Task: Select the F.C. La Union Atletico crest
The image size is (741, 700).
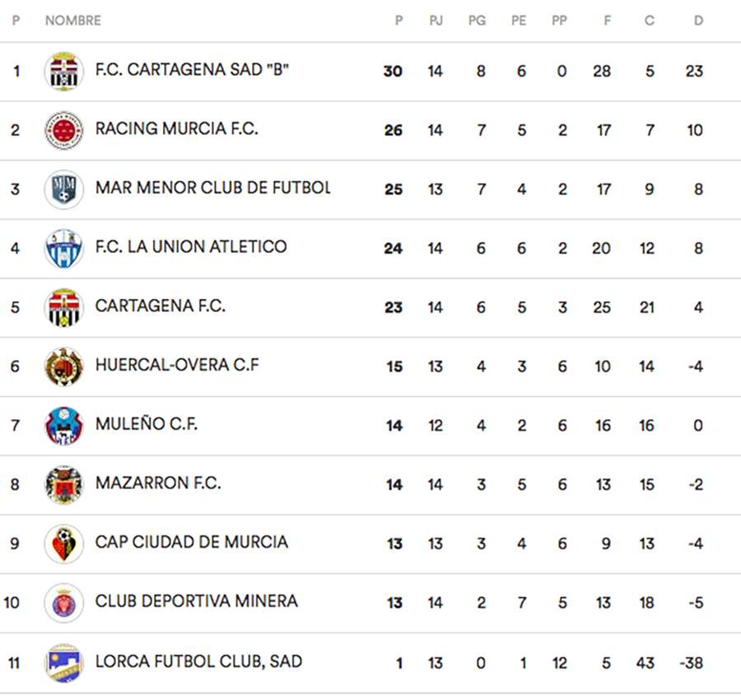Action: 63,248
